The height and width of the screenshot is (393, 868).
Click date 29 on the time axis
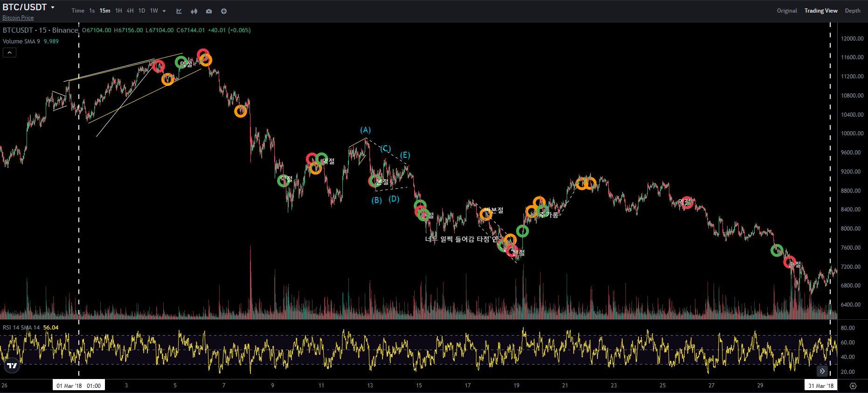(x=760, y=386)
